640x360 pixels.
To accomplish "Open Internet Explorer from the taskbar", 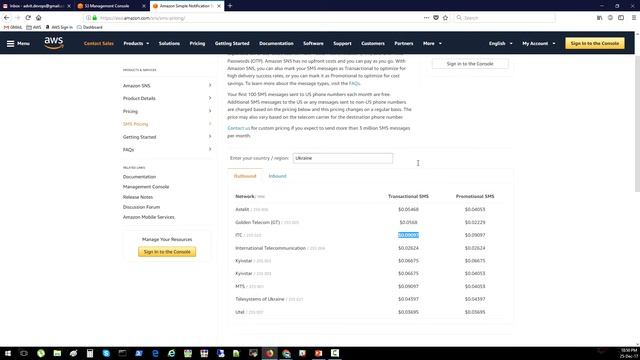I will [x=171, y=353].
